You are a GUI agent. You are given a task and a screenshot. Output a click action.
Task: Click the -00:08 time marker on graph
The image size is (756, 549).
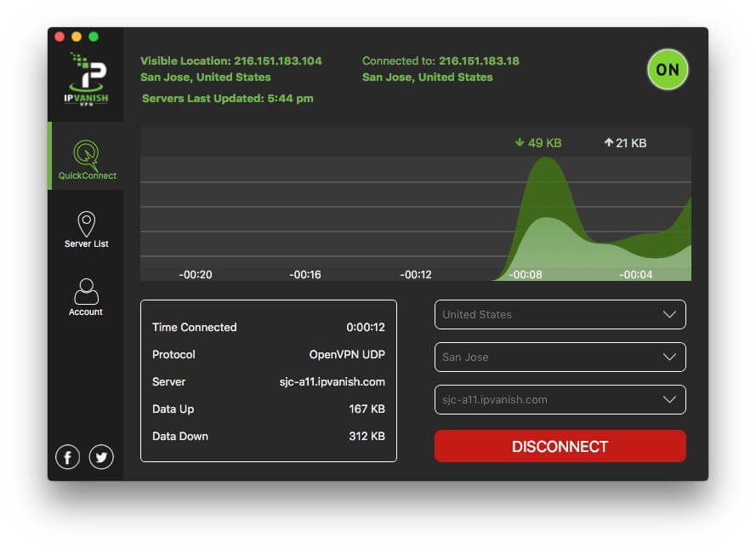(x=526, y=274)
